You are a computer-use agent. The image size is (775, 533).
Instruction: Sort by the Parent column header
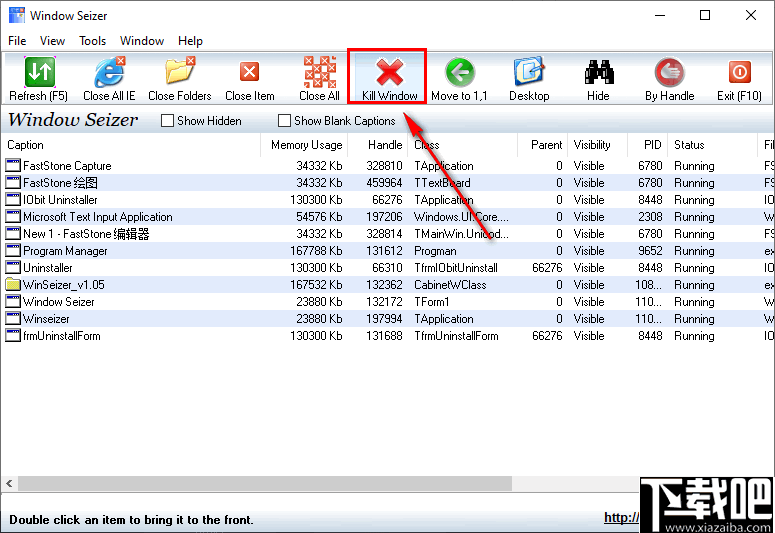tap(542, 145)
